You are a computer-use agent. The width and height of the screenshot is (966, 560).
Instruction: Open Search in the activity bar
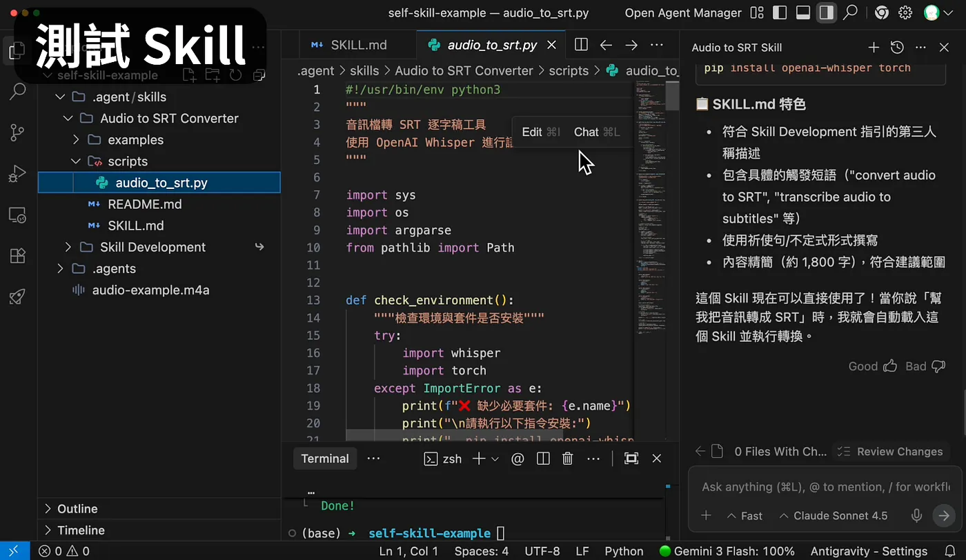[17, 91]
